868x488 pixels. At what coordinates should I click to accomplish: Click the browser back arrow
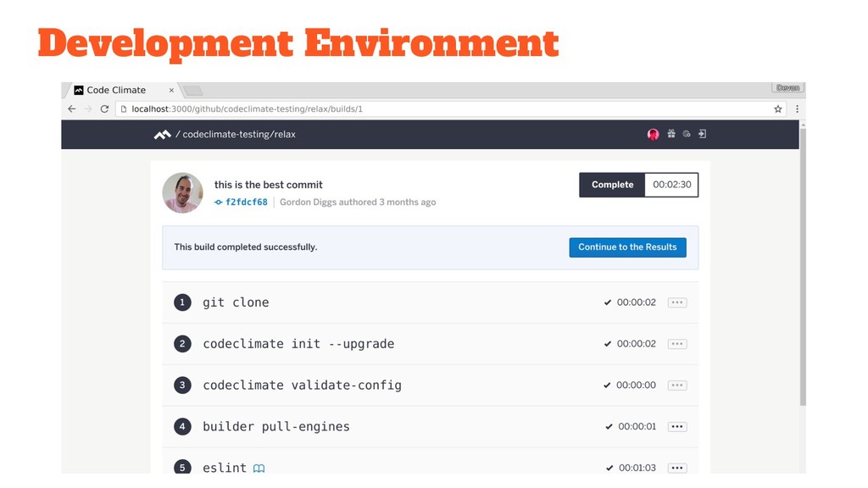point(72,109)
